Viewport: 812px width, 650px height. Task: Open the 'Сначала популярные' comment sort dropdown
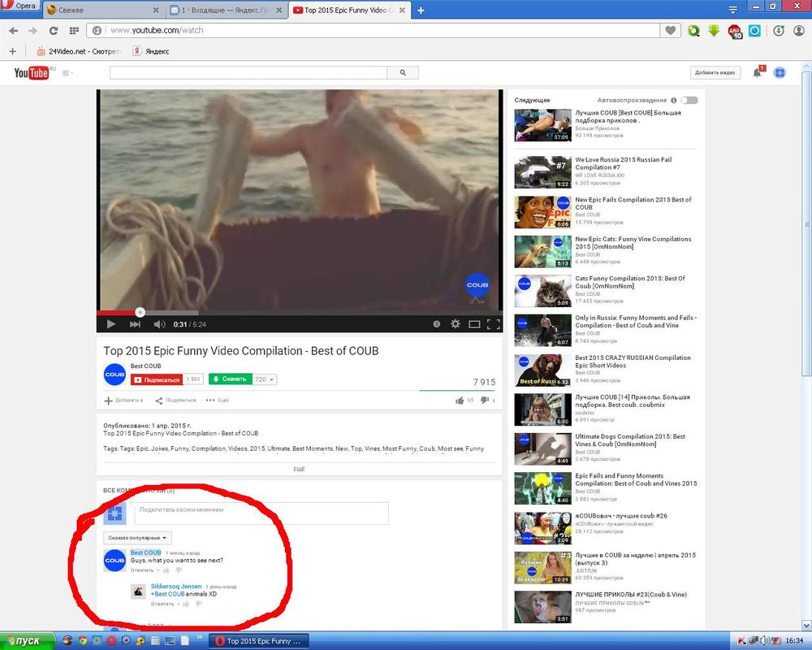(x=138, y=538)
